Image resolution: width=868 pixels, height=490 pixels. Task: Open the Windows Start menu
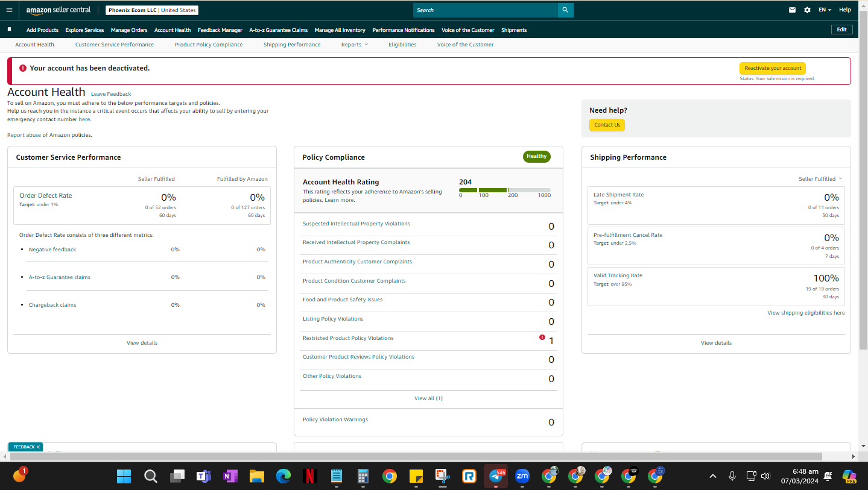click(x=124, y=476)
